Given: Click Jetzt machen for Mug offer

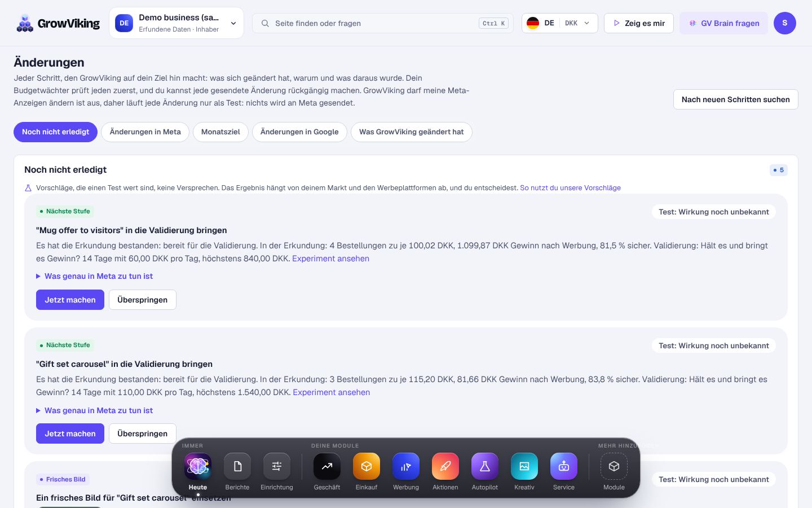Looking at the screenshot, I should 70,300.
